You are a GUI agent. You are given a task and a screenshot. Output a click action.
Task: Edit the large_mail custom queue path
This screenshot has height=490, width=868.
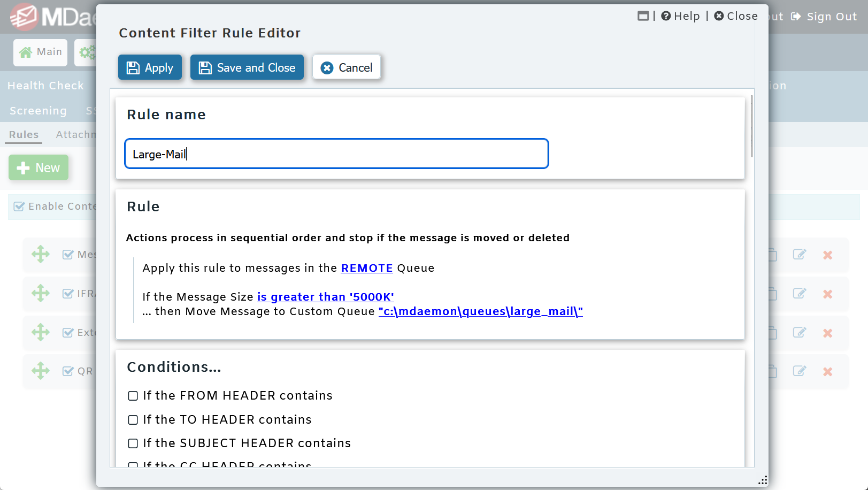[480, 311]
